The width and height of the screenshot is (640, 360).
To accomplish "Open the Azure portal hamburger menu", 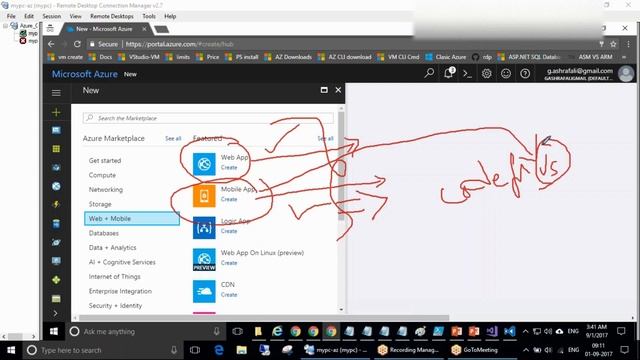I will point(56,93).
